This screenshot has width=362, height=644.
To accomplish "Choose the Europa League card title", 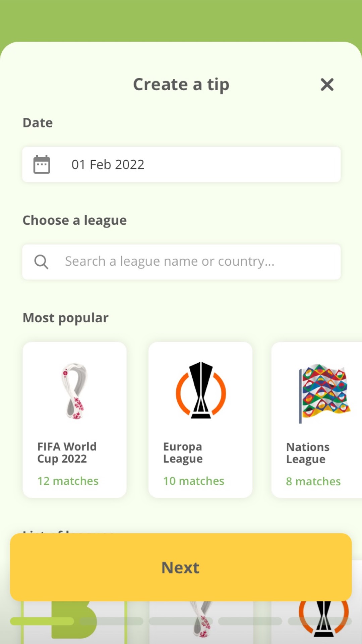I will pyautogui.click(x=183, y=452).
